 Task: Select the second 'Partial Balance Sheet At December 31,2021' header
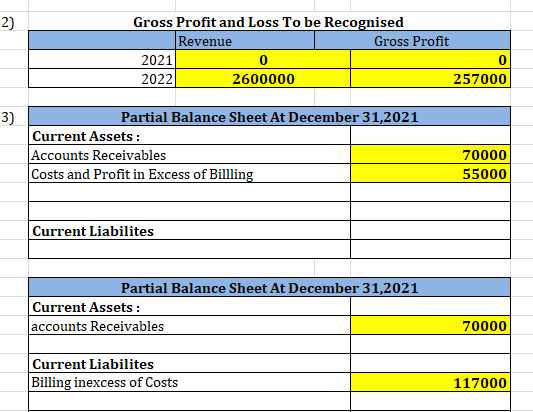tap(270, 288)
